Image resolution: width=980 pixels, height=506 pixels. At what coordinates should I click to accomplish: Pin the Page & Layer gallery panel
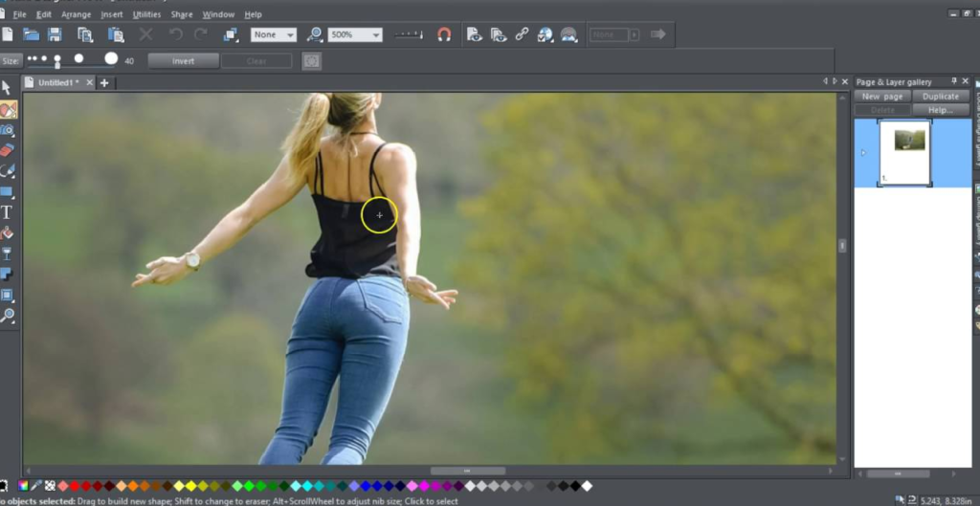click(953, 82)
